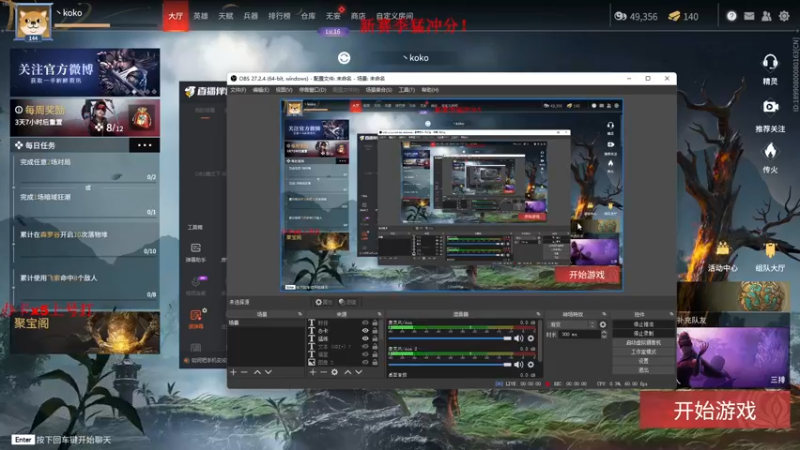Move scene down with the arrow in 场景 panel
This screenshot has height=450, width=800.
coord(268,372)
